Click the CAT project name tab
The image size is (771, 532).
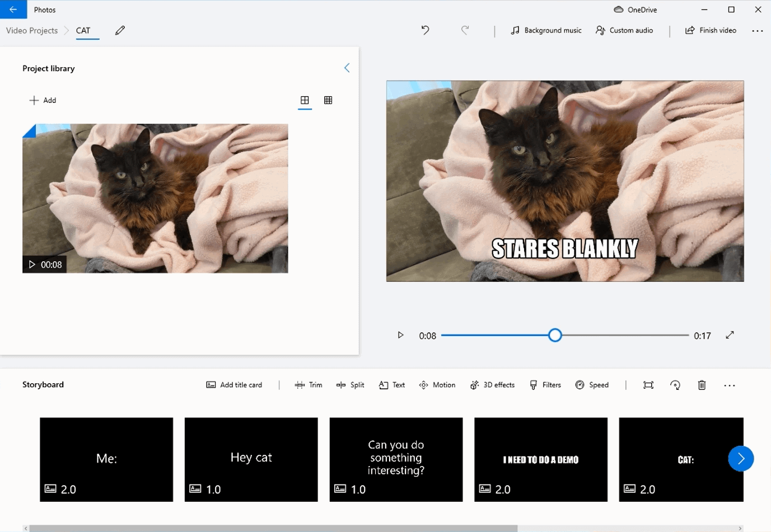[83, 31]
